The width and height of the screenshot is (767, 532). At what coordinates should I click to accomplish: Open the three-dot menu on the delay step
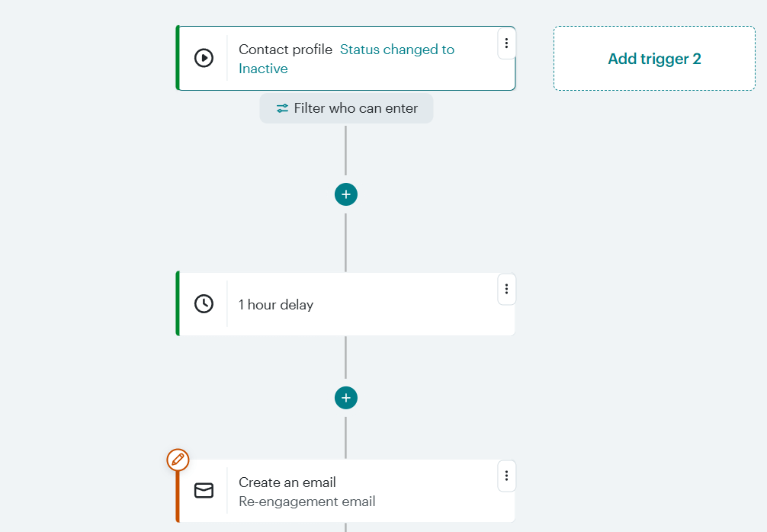coord(506,289)
